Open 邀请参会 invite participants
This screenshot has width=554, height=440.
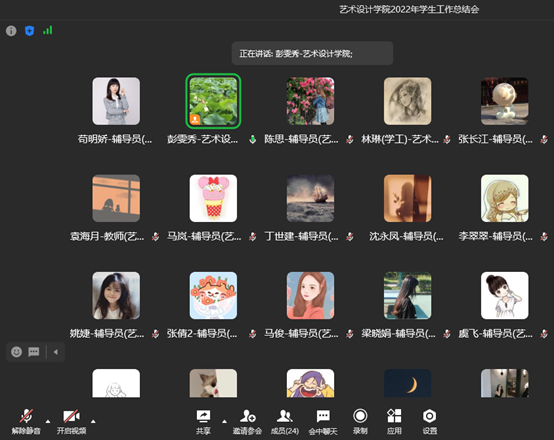(247, 422)
